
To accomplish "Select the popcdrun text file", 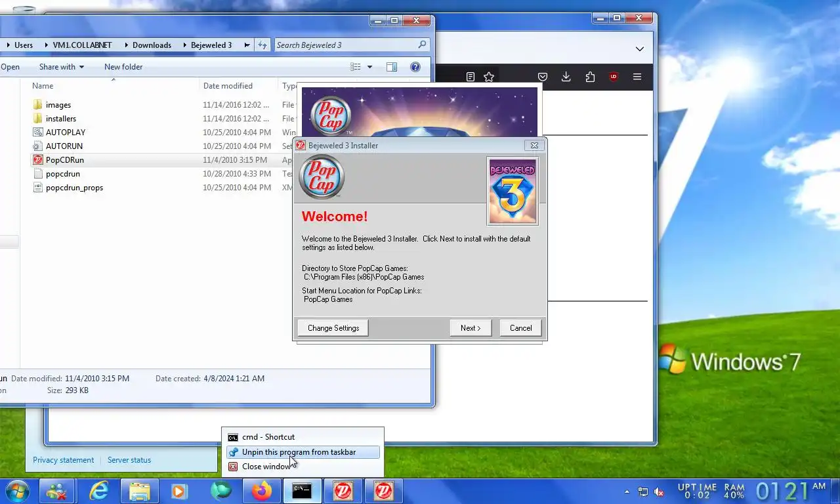I will click(63, 174).
